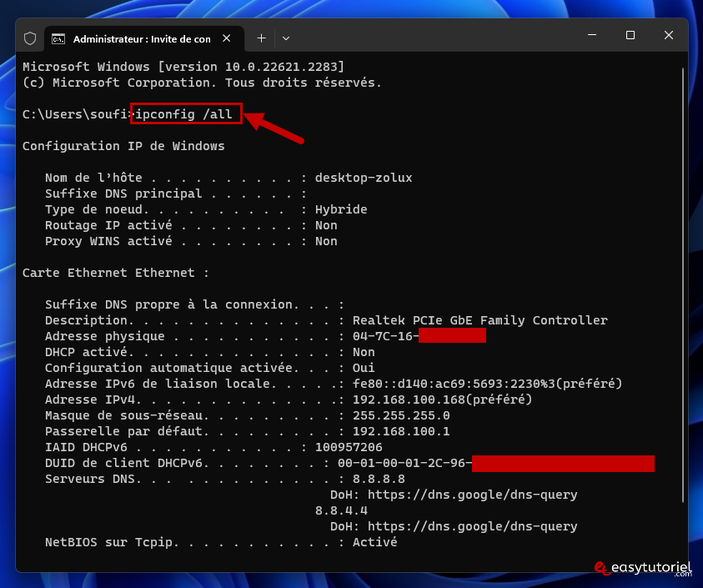
Task: Click the subnet mask 255.255.255.0
Action: pyautogui.click(x=401, y=416)
